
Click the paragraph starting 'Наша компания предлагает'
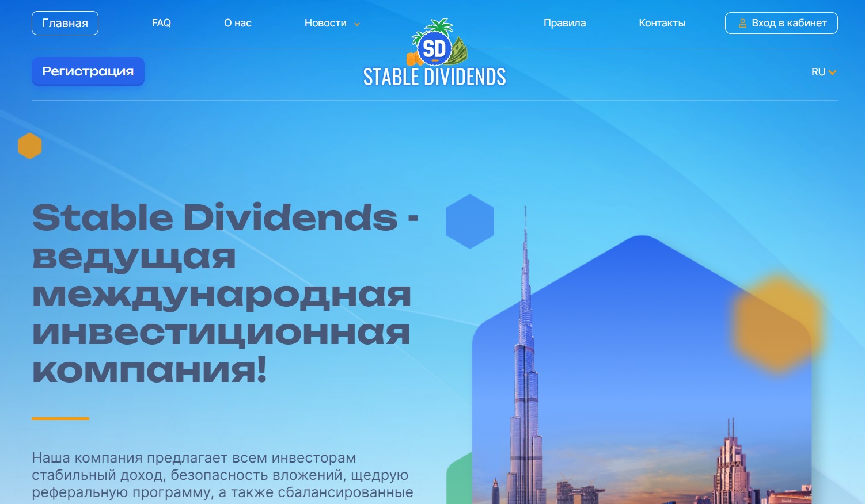coord(222,475)
